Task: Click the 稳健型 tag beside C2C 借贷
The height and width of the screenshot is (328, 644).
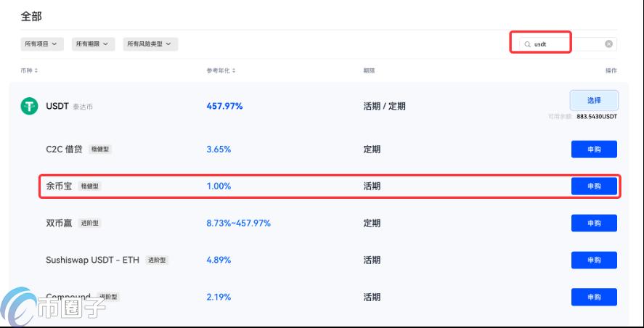Action: click(100, 149)
